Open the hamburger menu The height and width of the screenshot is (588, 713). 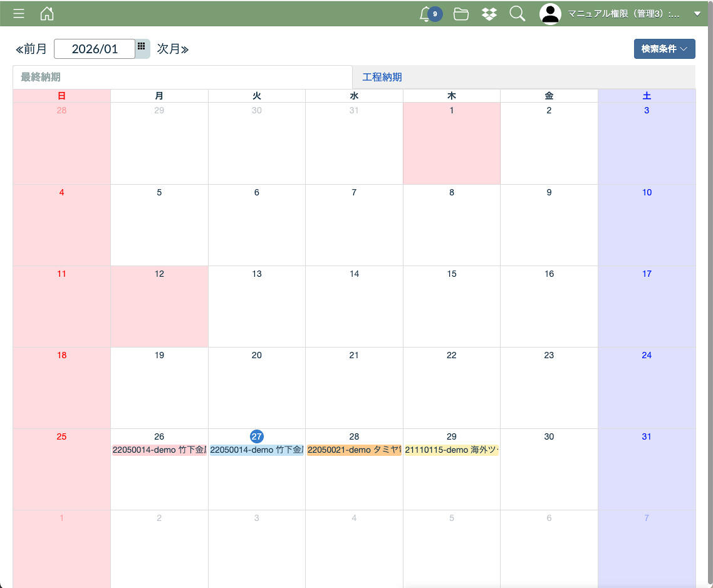click(x=19, y=14)
